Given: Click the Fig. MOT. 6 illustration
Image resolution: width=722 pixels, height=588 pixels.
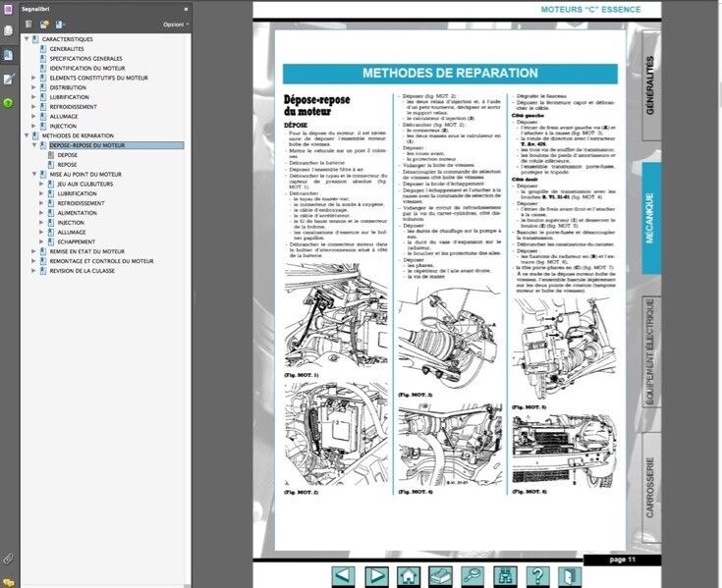Looking at the screenshot, I should 564,451.
